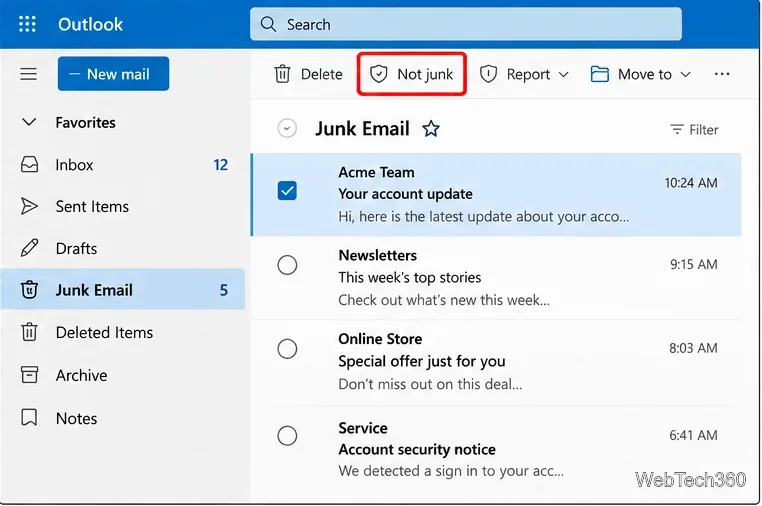
Task: Click the Inbox tray icon
Action: [x=29, y=164]
